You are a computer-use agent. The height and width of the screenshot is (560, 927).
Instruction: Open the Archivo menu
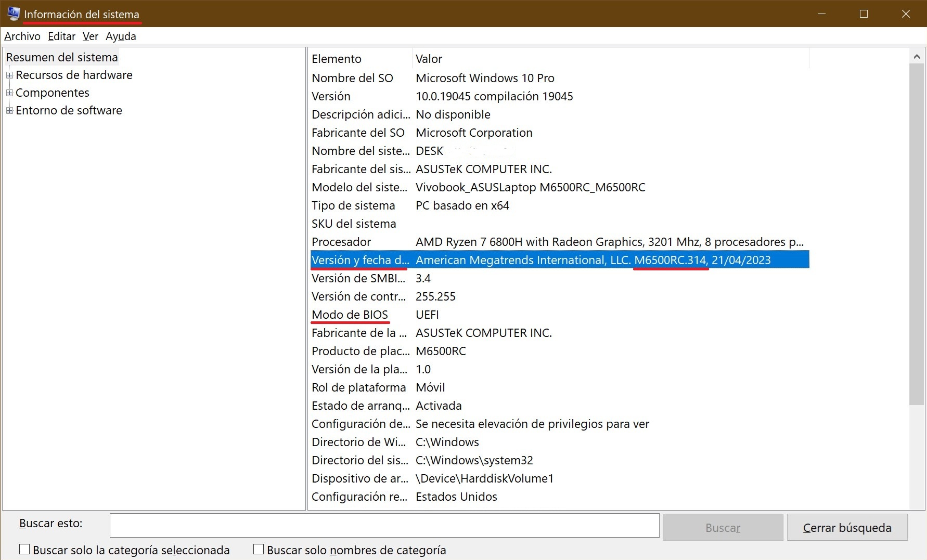(22, 36)
